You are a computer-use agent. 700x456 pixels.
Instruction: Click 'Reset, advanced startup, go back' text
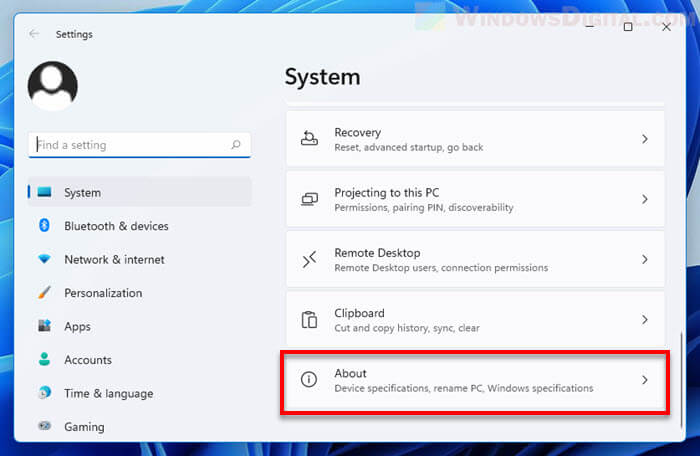click(x=408, y=147)
